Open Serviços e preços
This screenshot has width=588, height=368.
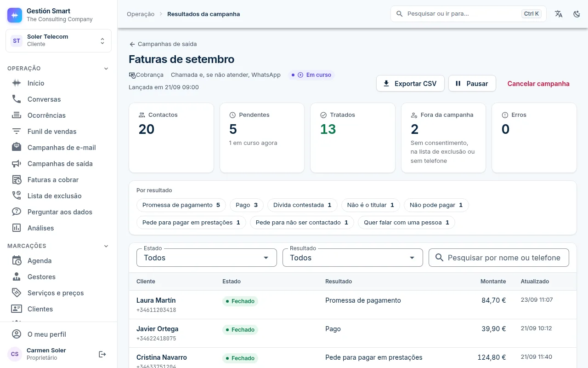[59, 293]
